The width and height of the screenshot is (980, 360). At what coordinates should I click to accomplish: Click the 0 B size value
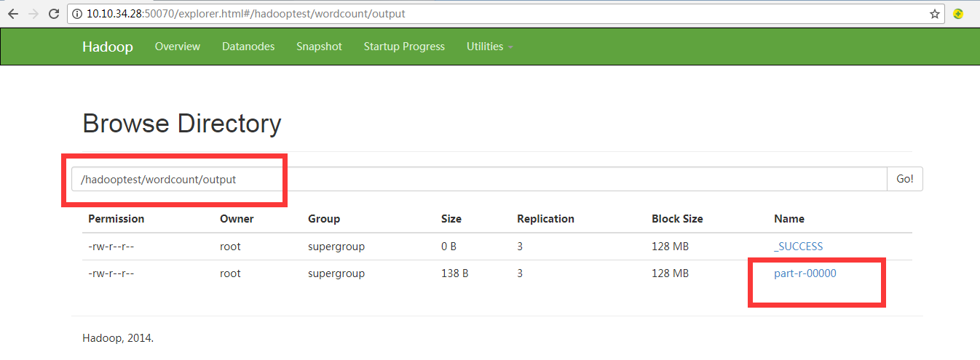(448, 247)
